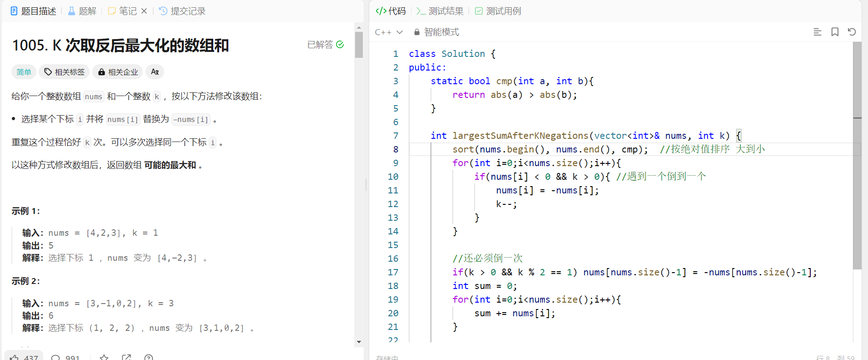Image resolution: width=868 pixels, height=360 pixels.
Task: Click the share icon
Action: tap(126, 357)
